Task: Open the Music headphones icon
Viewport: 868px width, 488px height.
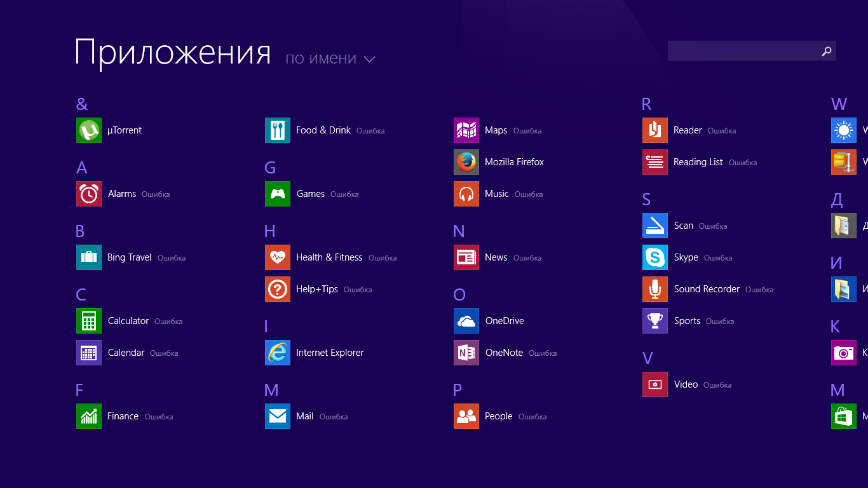Action: [466, 194]
